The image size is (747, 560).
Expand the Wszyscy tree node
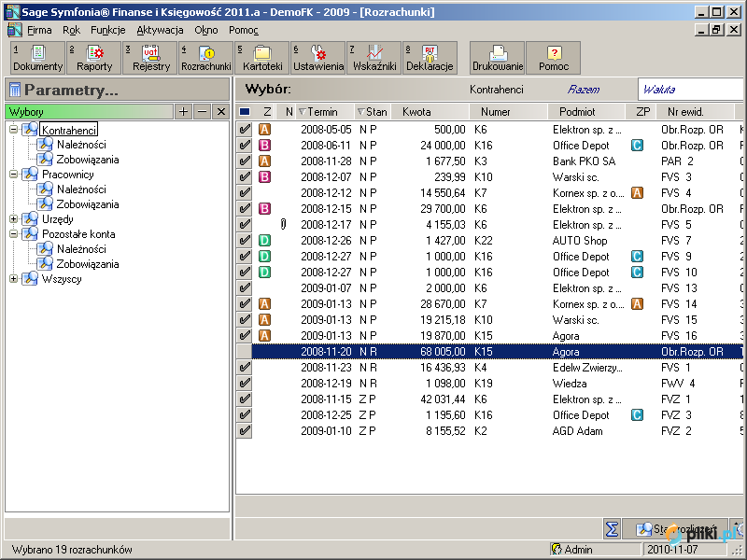[13, 278]
